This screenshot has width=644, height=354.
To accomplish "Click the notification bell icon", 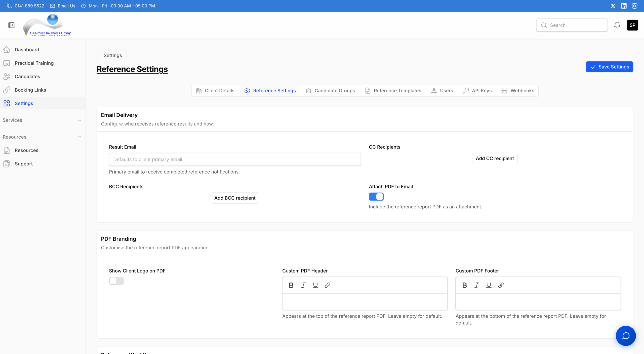I will click(x=617, y=25).
